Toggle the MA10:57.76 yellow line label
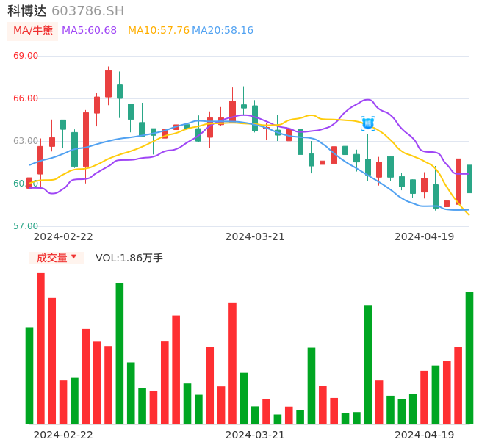504x445 pixels. (x=158, y=31)
